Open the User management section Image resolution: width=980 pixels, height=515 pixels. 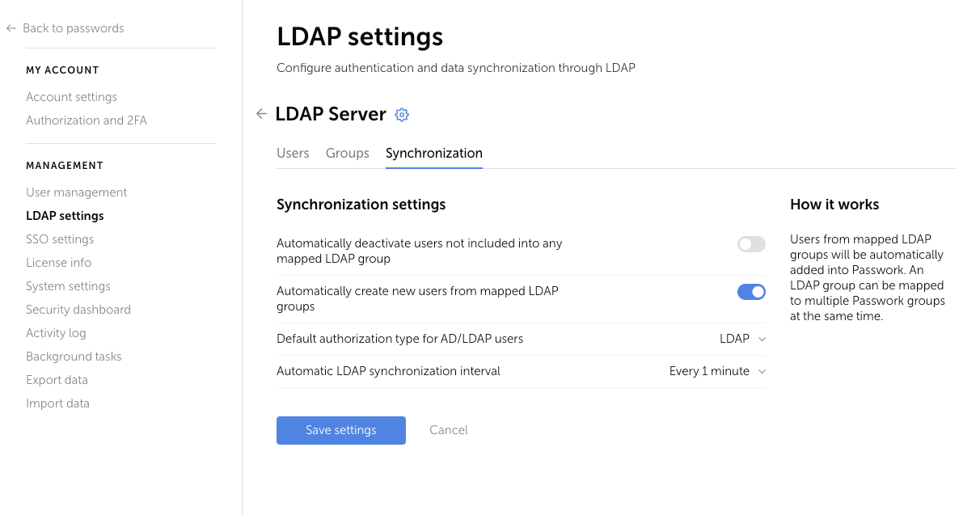coord(76,192)
